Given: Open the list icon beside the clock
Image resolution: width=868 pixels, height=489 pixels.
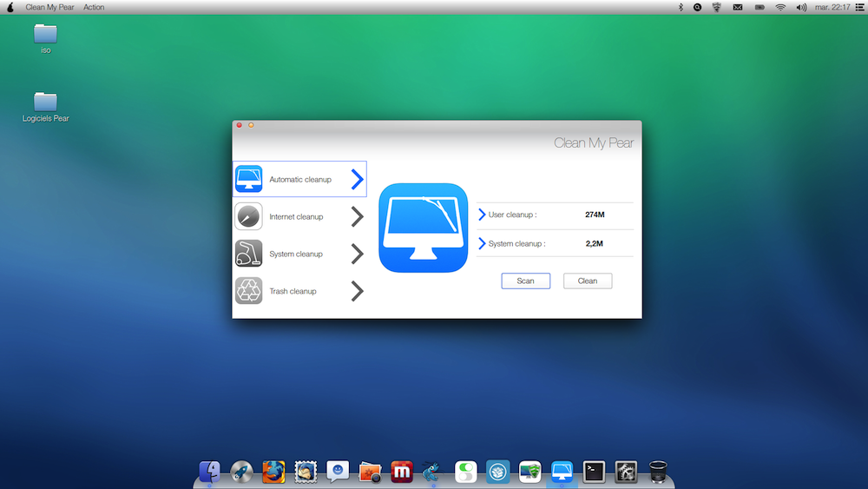Looking at the screenshot, I should tap(859, 7).
